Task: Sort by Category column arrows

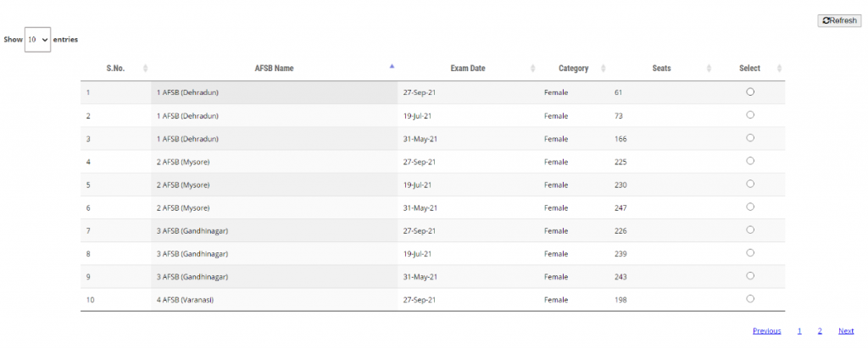Action: (603, 69)
